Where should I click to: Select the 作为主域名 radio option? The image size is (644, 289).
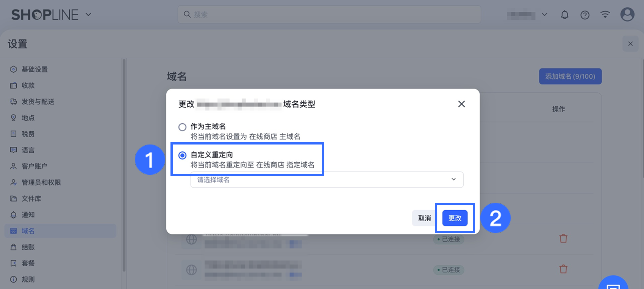[x=182, y=127]
